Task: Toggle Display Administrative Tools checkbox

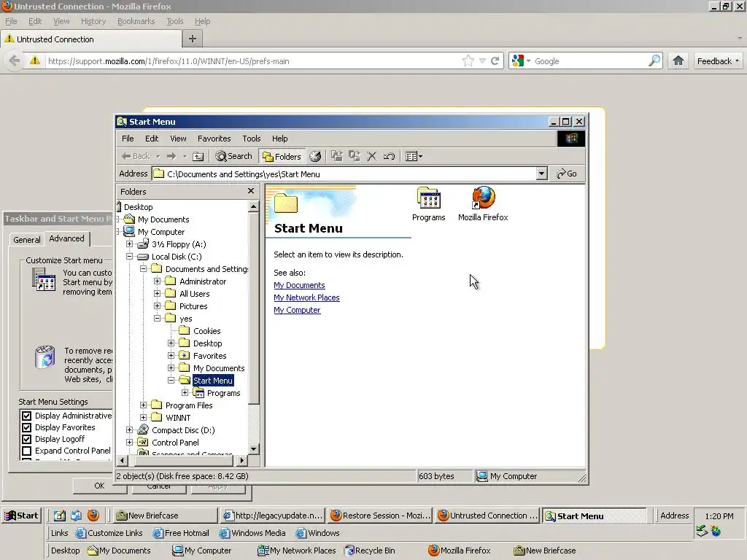Action: (x=27, y=416)
